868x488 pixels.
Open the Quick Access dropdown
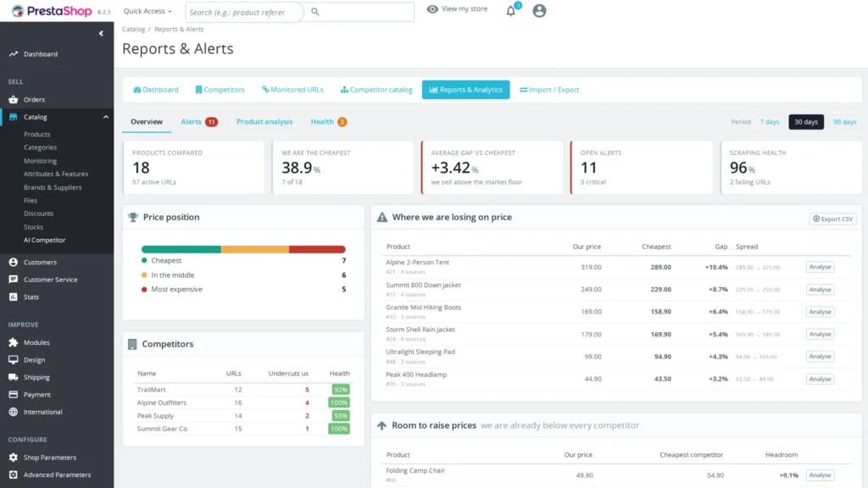[147, 11]
